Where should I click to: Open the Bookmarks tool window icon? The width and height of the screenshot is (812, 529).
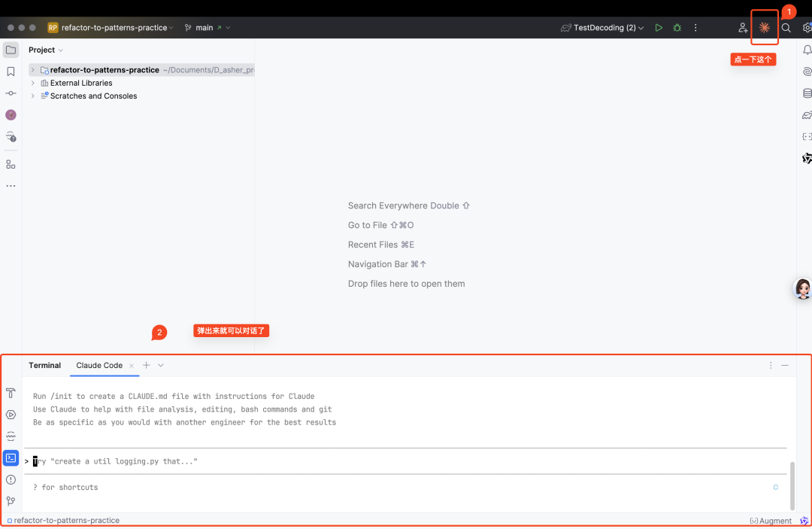tap(11, 71)
